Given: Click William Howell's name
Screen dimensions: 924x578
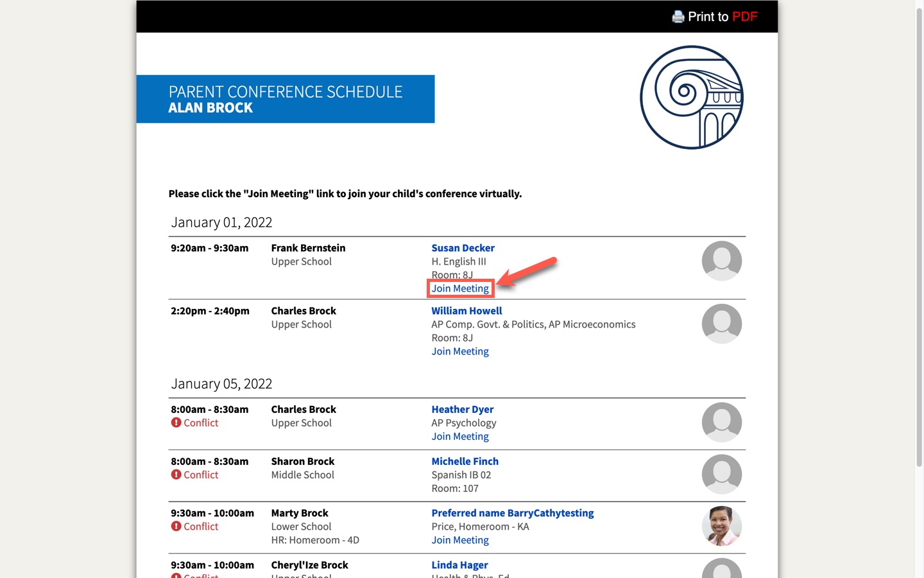Looking at the screenshot, I should (x=466, y=311).
